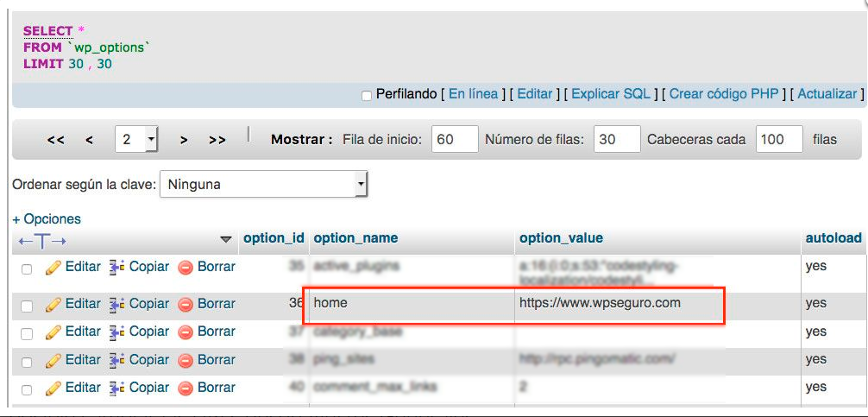Click the pencil icon in the active_plugins row

(x=53, y=267)
